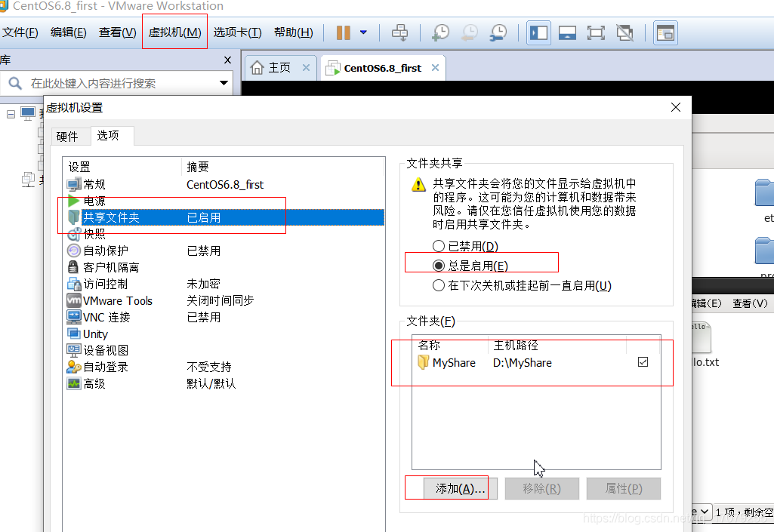The height and width of the screenshot is (532, 774).
Task: Select the 常规 settings row
Action: (225, 185)
